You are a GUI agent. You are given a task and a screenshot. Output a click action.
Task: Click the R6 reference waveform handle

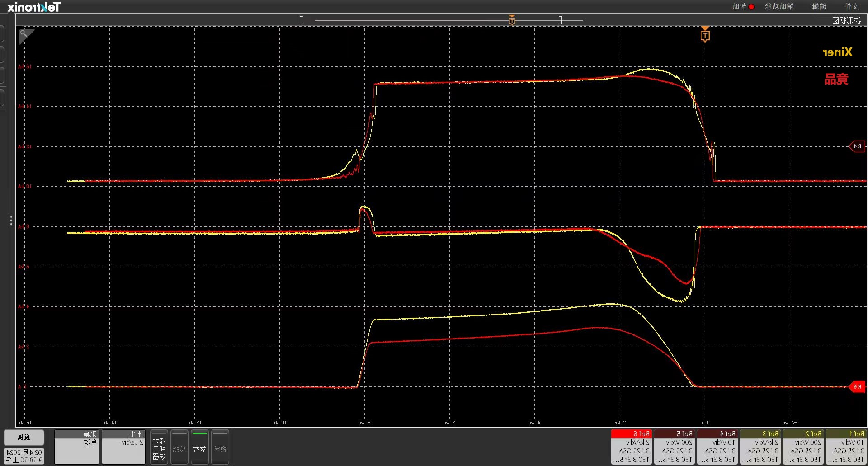pyautogui.click(x=857, y=387)
